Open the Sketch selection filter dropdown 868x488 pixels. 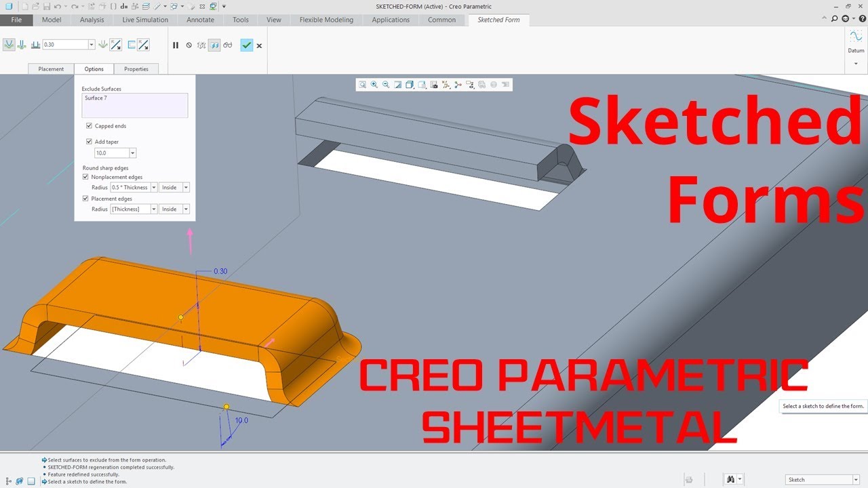855,480
